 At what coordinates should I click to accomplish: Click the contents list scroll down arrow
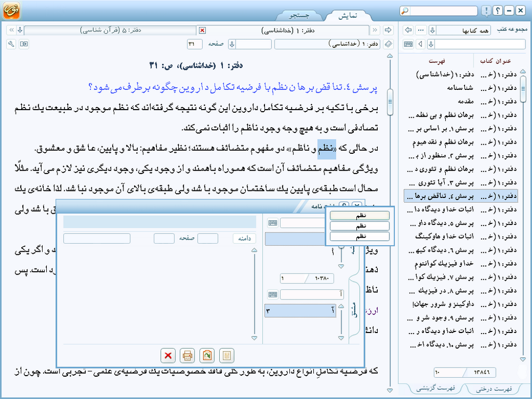(523, 359)
